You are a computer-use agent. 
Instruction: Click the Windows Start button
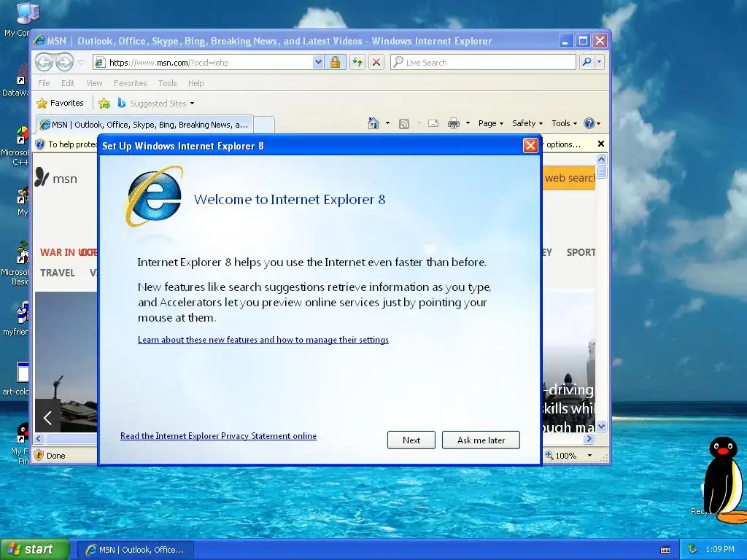click(34, 550)
